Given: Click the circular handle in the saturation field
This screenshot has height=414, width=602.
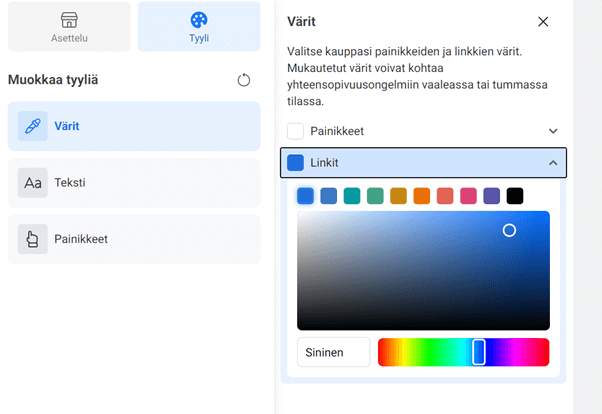Looking at the screenshot, I should point(509,230).
